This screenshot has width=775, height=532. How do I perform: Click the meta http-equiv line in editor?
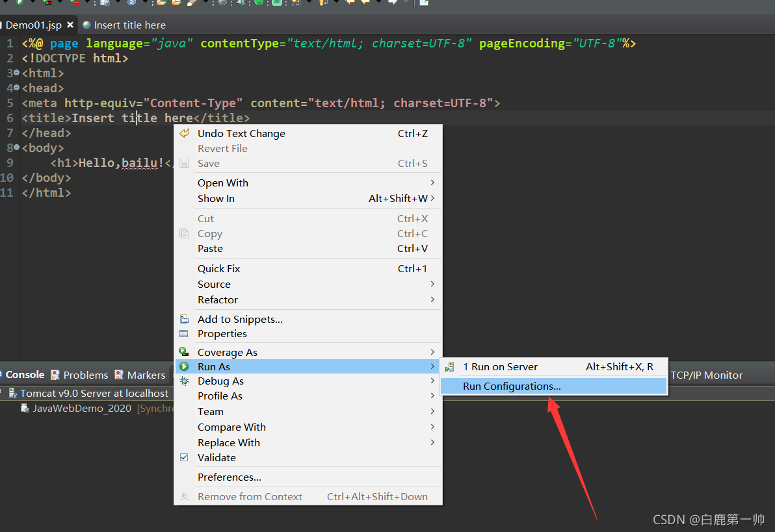click(261, 103)
